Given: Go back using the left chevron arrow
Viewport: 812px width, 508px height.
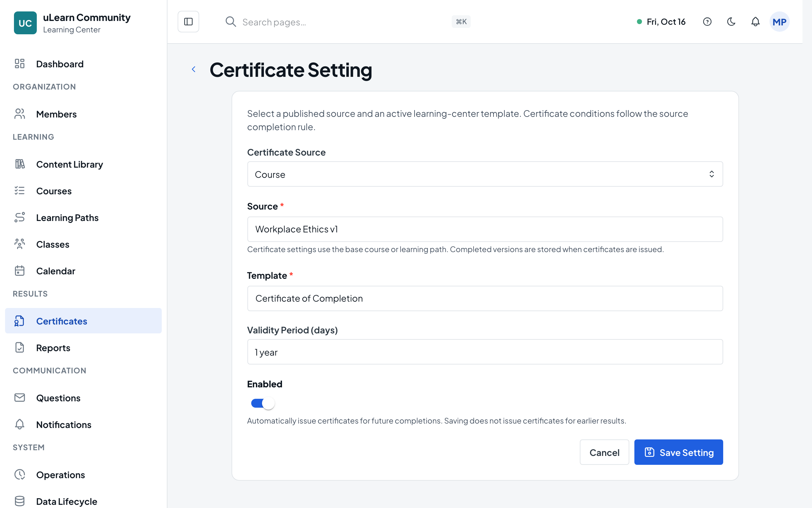Looking at the screenshot, I should (x=193, y=69).
